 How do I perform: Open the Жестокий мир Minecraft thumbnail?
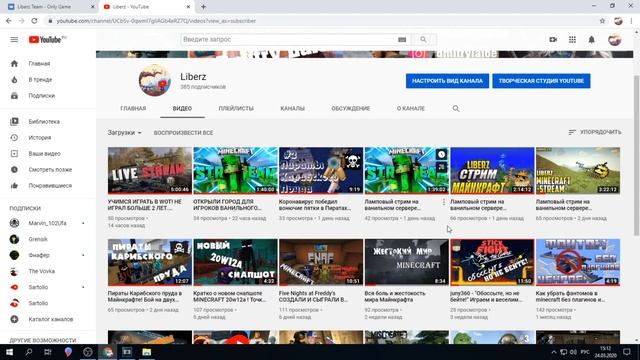coord(407,262)
